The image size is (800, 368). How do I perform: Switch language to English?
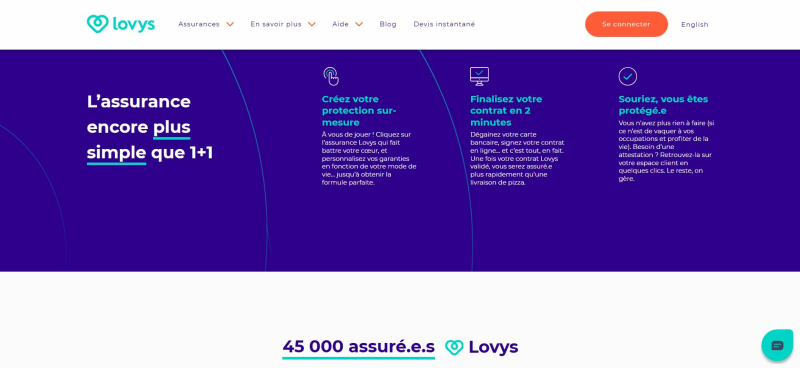click(694, 24)
